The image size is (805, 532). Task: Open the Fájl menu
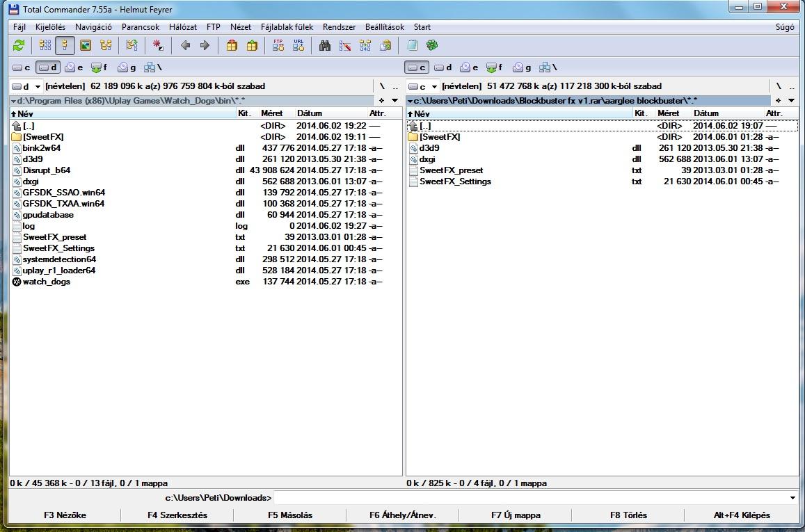coord(19,27)
